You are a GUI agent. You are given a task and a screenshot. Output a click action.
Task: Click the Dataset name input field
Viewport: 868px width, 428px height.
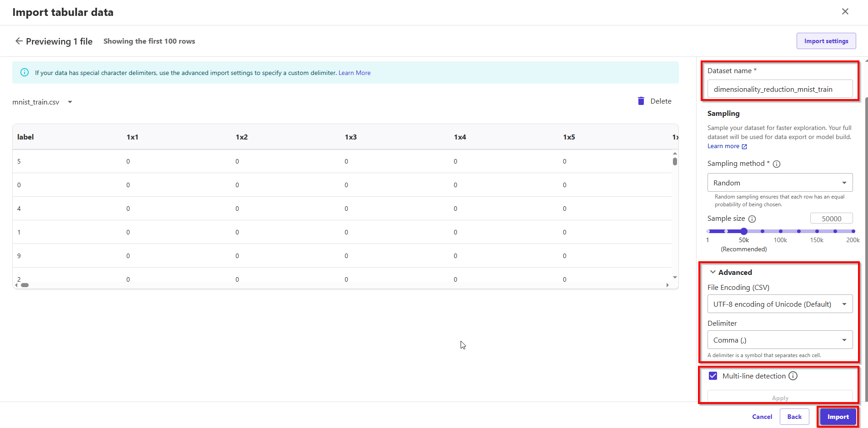coord(780,89)
